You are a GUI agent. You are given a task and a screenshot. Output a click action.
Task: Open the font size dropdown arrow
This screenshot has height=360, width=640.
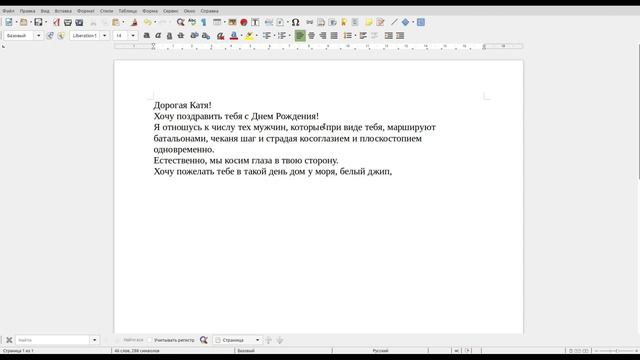tap(133, 36)
